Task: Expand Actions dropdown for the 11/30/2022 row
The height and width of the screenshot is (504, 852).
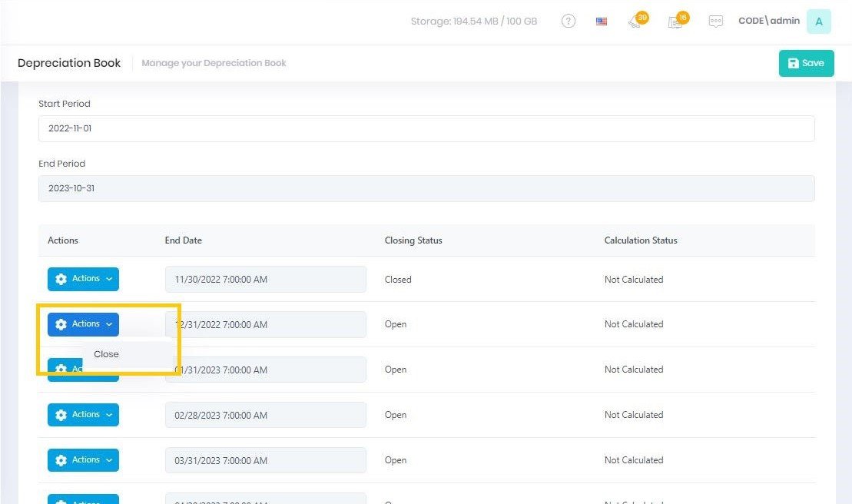Action: 83,280
